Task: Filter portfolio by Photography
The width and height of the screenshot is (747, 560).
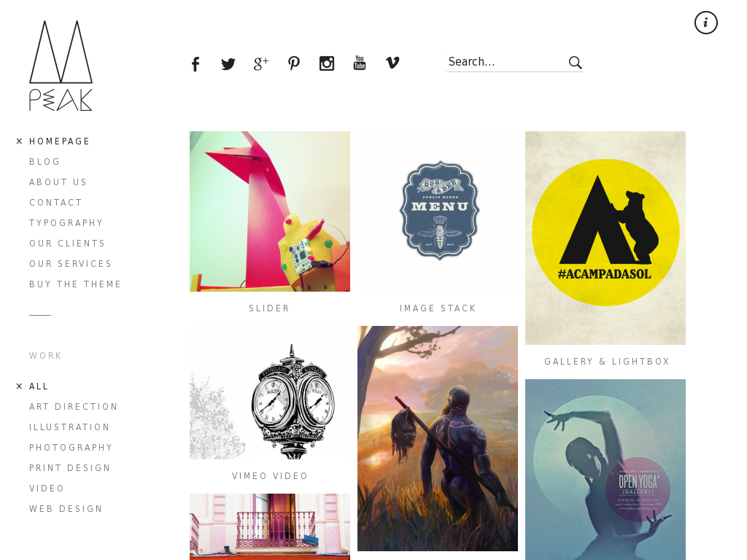Action: tap(71, 448)
